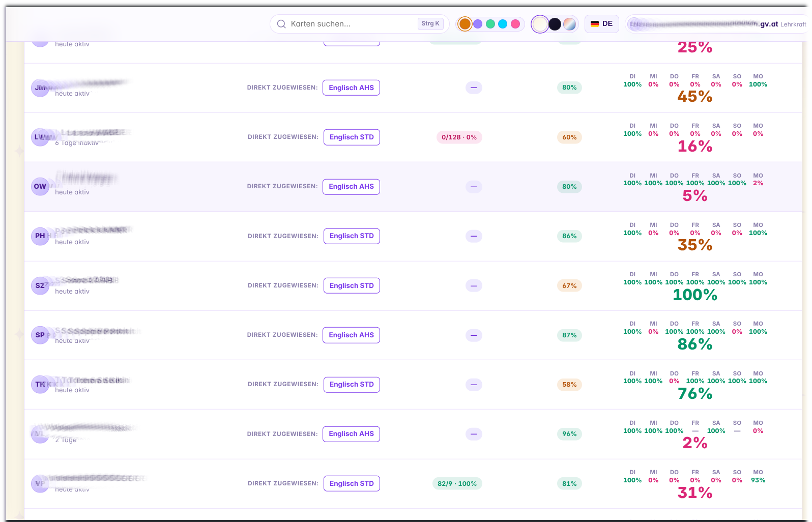Click the SZ student avatar
The width and height of the screenshot is (812, 522).
[40, 285]
